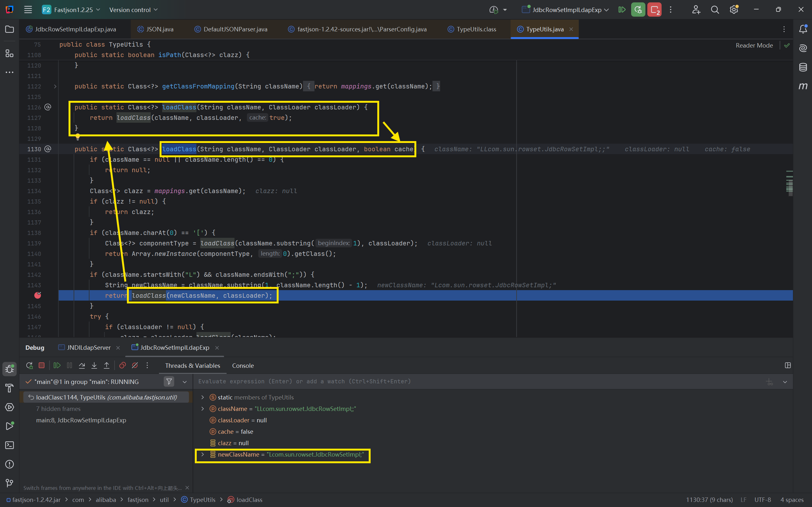Open the Structure tool window
Viewport: 812px width, 507px height.
coord(10,53)
